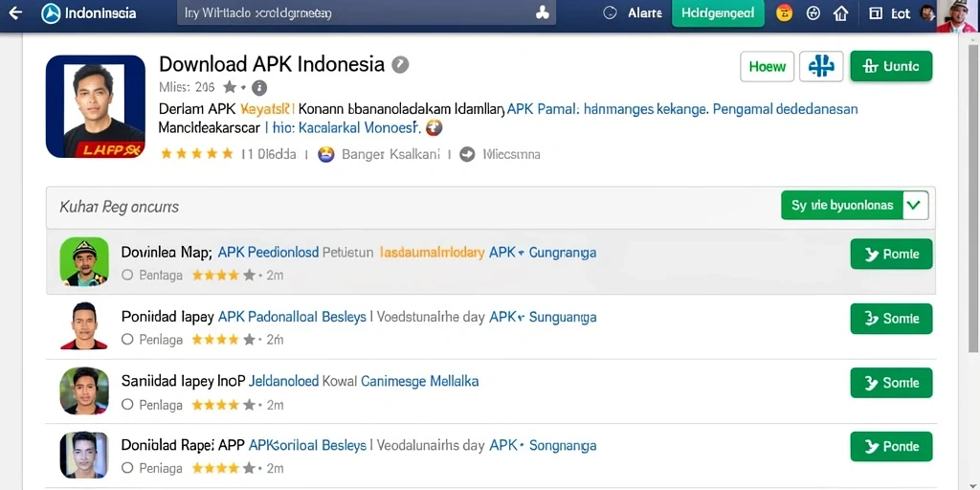Click the blue globe icon button
Screen dimensions: 980x490
pos(821,66)
